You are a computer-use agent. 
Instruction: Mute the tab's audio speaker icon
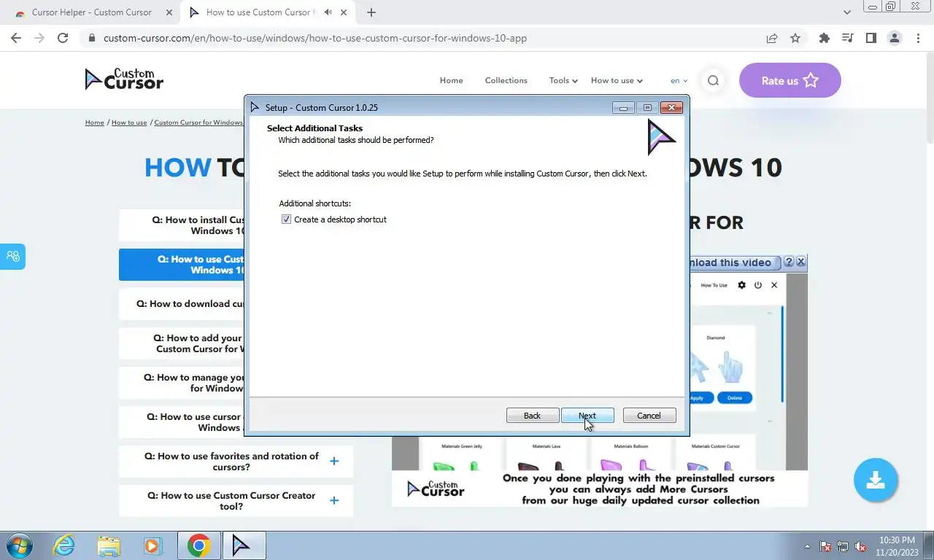328,12
